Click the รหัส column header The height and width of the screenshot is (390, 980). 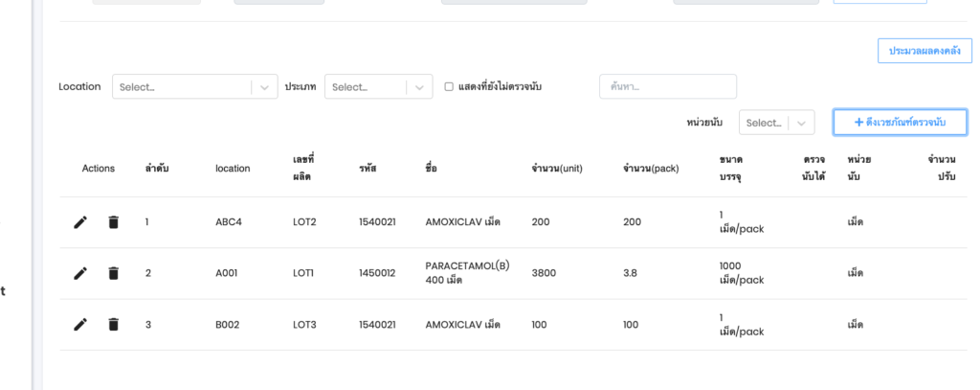point(367,169)
